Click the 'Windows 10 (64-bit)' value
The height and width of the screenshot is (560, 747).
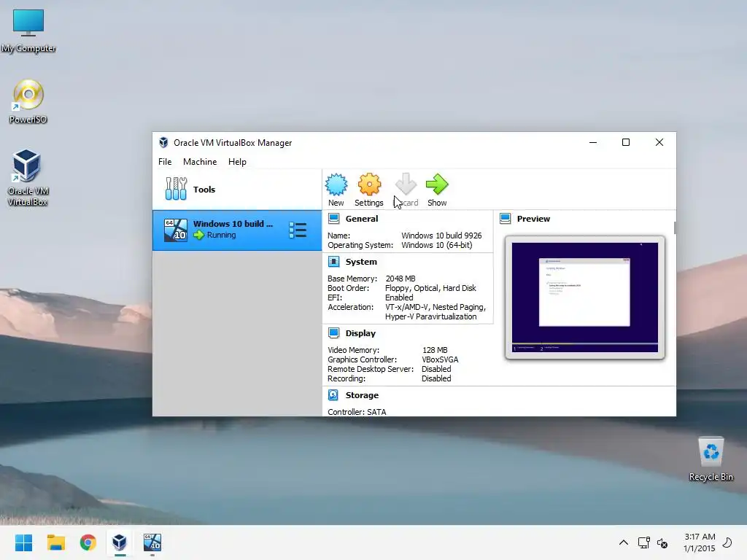[436, 245]
